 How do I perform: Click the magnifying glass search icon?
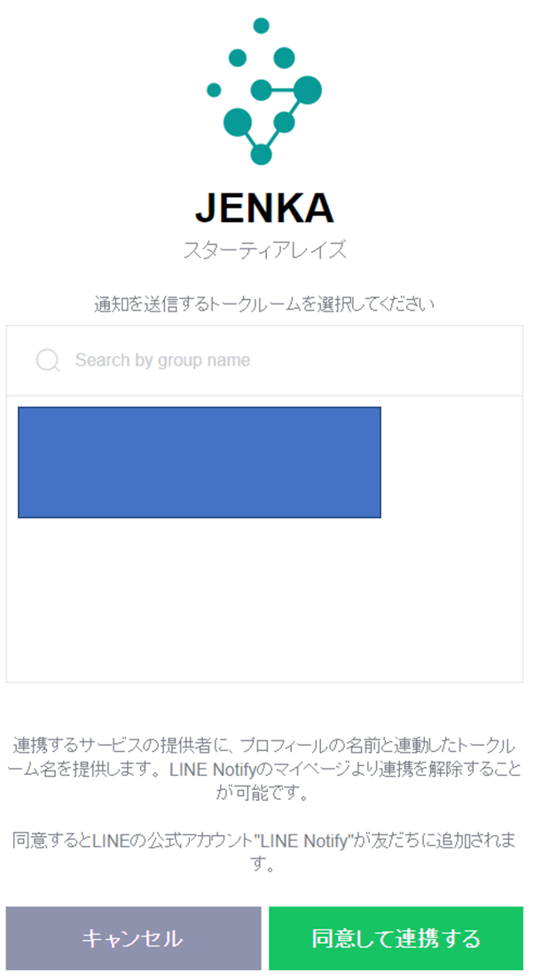(x=47, y=360)
